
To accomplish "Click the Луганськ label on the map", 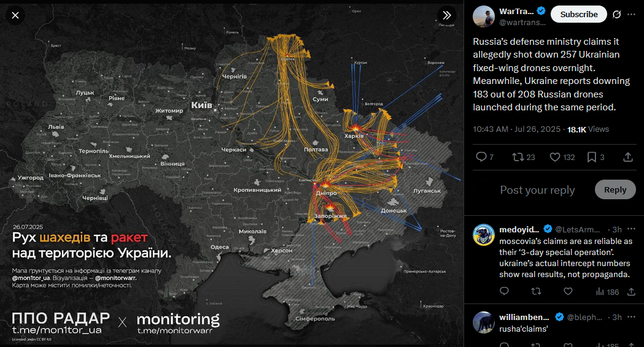I will [x=427, y=191].
